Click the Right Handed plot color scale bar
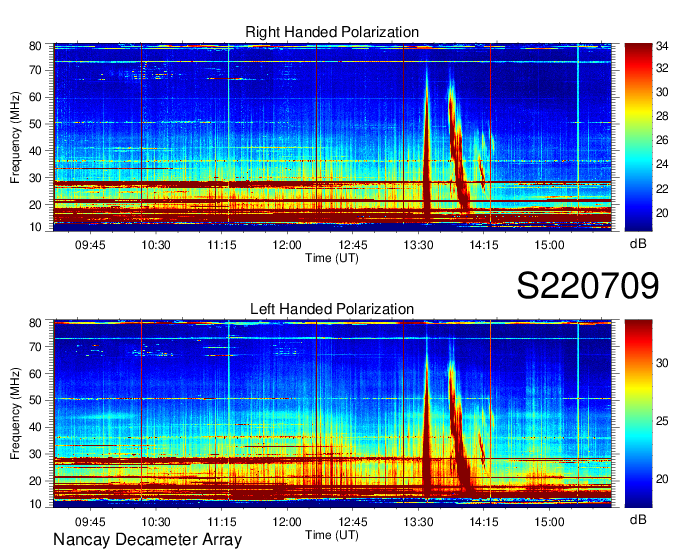Viewport: 680px width, 552px height. click(638, 137)
